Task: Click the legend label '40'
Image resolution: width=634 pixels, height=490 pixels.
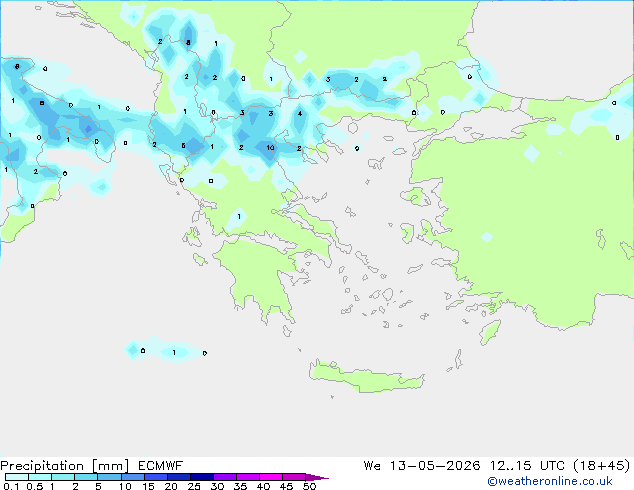Action: click(263, 486)
